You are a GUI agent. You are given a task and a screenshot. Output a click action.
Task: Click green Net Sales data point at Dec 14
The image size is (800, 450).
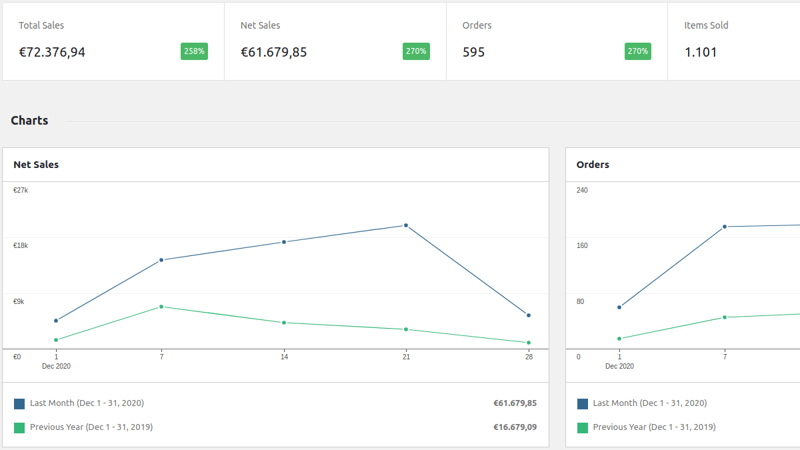coord(284,322)
